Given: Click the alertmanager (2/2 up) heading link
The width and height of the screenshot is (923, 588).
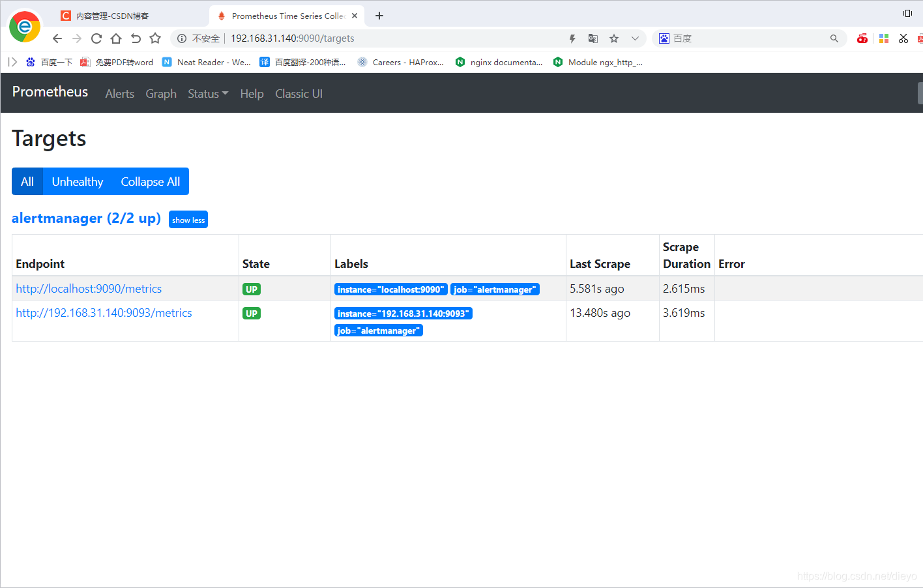Looking at the screenshot, I should [86, 218].
